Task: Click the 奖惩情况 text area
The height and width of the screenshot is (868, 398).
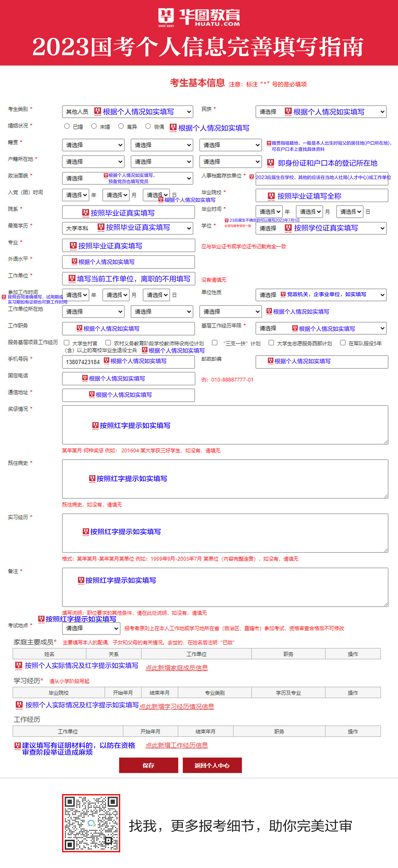Action: point(225,425)
